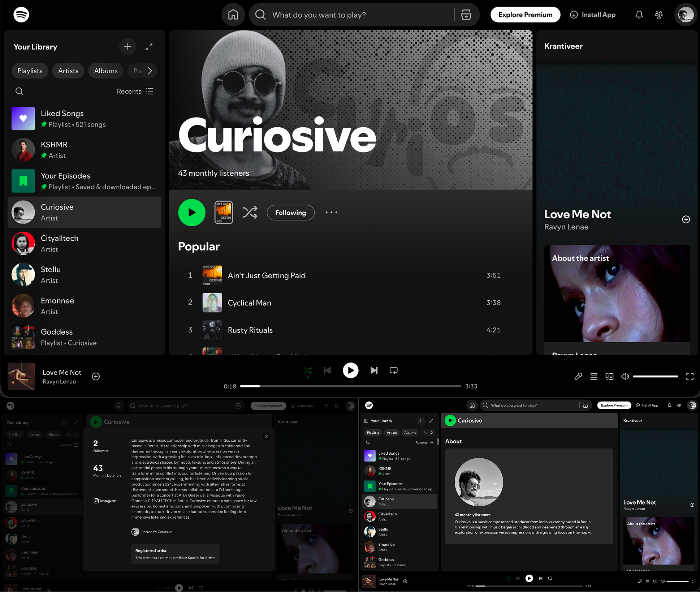Viewport: 700px width, 592px height.
Task: Click the Home icon in the top bar
Action: [233, 15]
